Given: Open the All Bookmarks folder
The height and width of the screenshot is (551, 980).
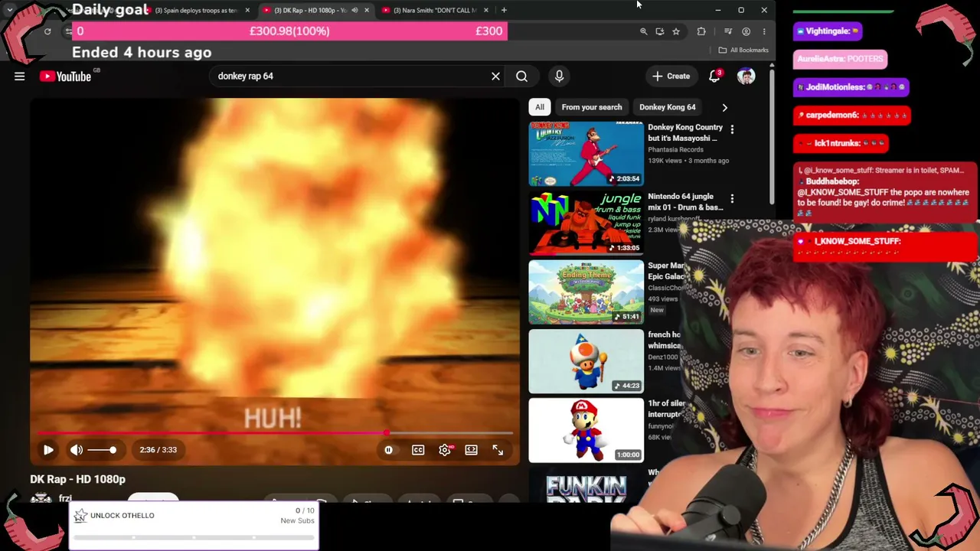Looking at the screenshot, I should click(x=743, y=50).
